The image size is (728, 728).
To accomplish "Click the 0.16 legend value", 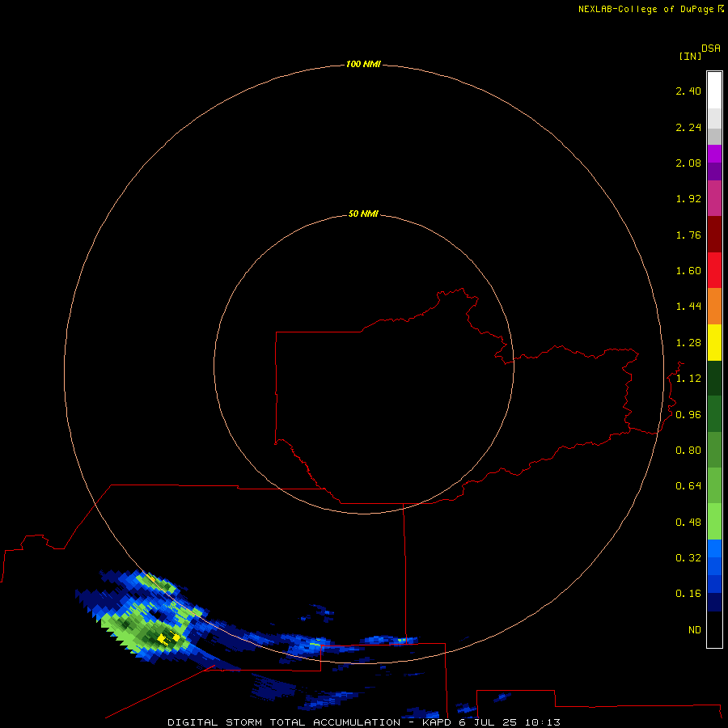I will (688, 594).
